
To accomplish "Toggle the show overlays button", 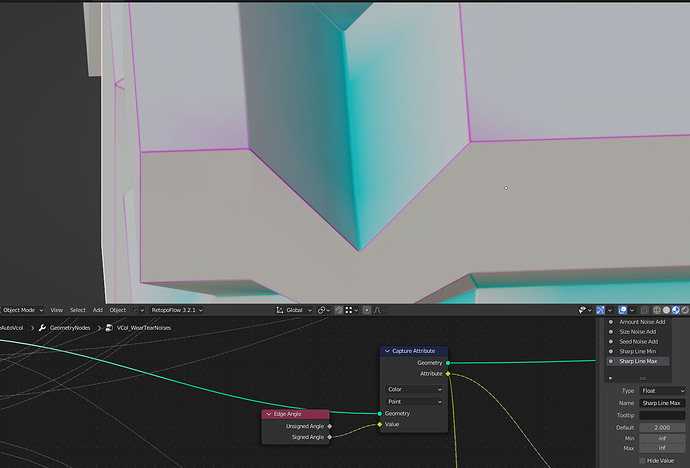I will coord(622,310).
